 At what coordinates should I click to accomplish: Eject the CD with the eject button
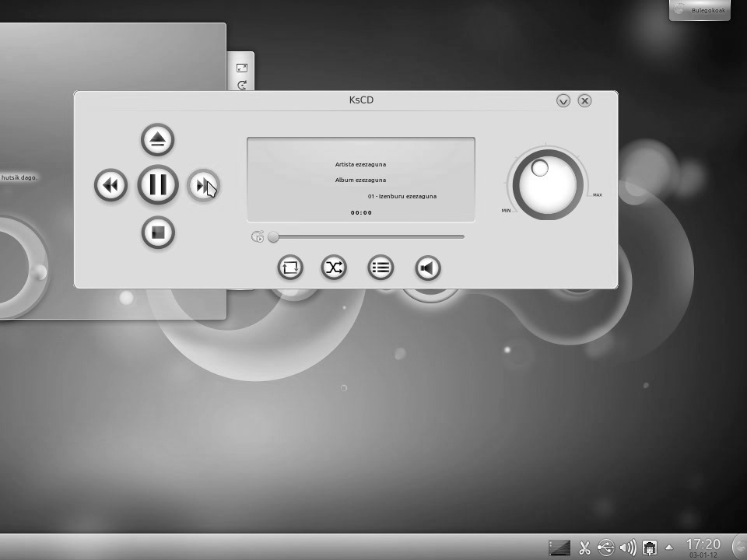point(158,139)
